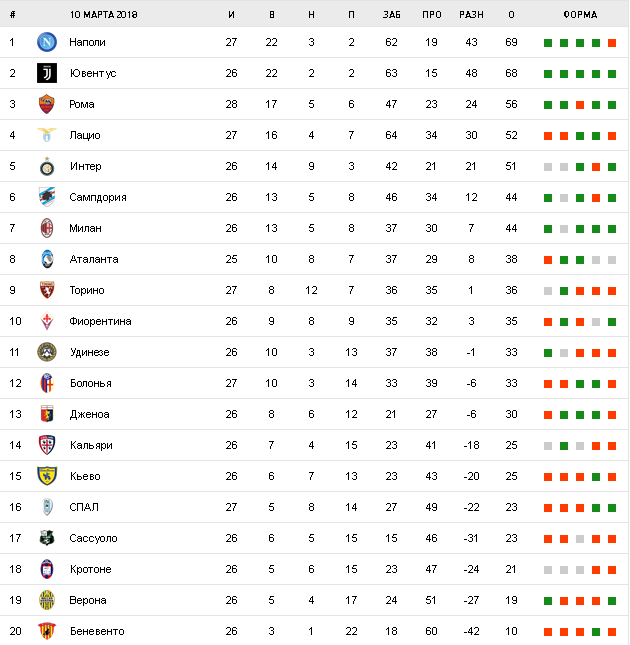Click the Milan club badge
Image resolution: width=630 pixels, height=645 pixels.
tap(47, 228)
